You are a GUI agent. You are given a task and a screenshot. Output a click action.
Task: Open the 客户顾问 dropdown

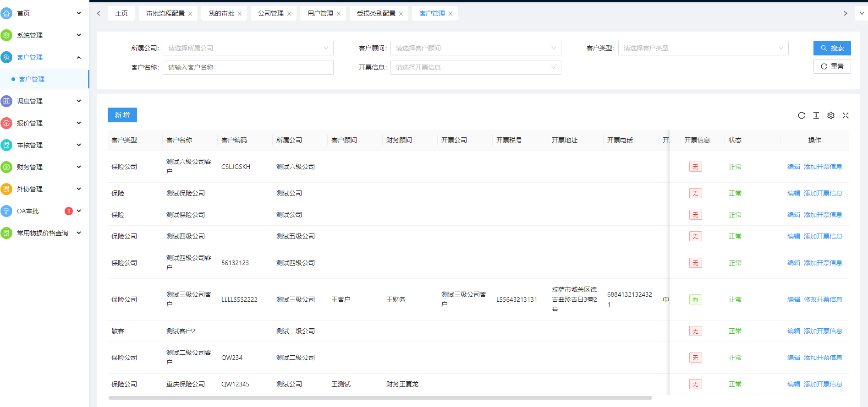tap(476, 48)
